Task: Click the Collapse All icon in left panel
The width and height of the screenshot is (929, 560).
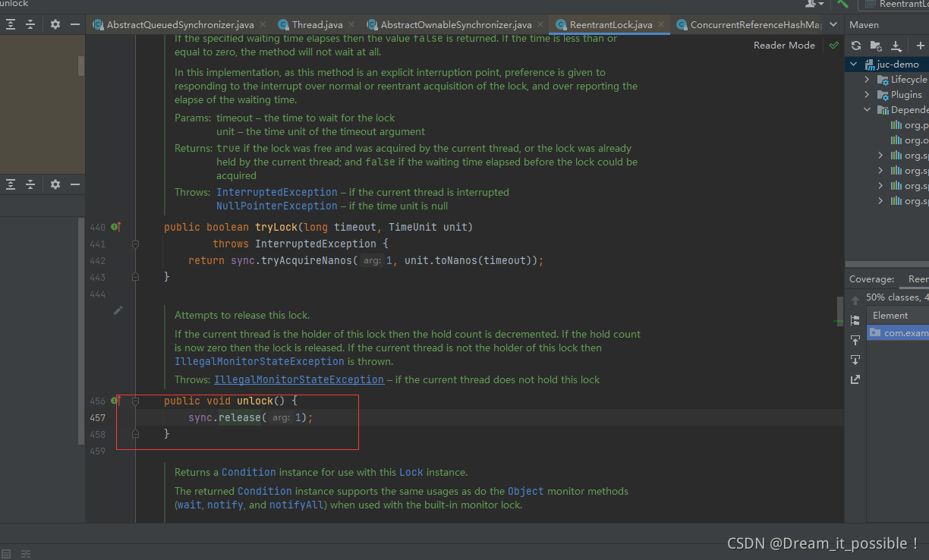Action: click(29, 24)
